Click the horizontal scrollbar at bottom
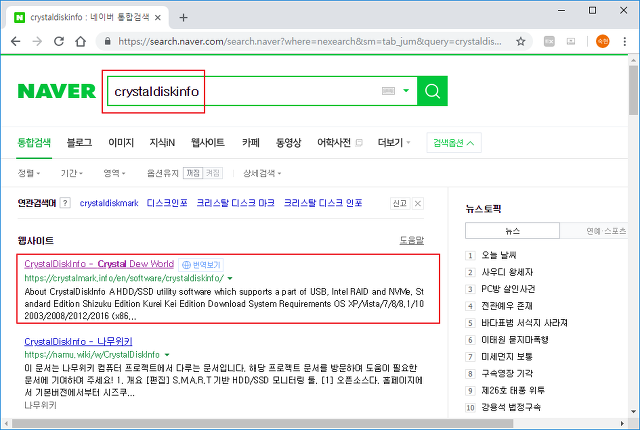Screen dimensions: 640x430 pos(261,423)
